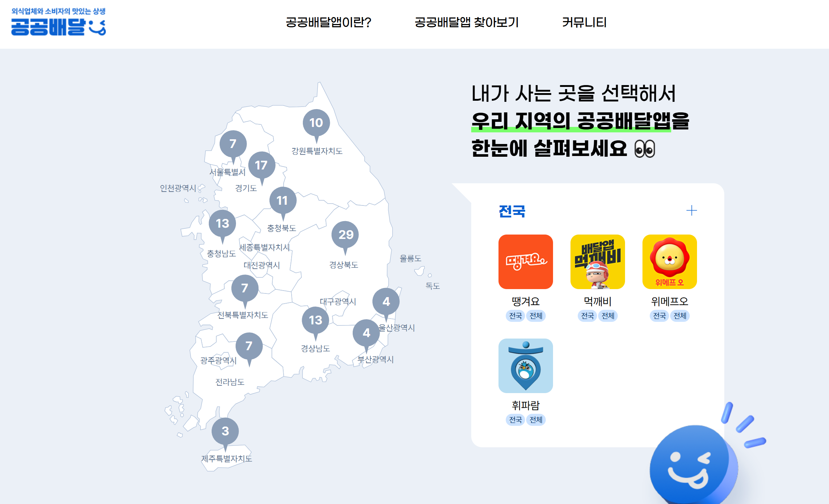Click the 공공배달 logo in header
The image size is (829, 504).
(58, 22)
